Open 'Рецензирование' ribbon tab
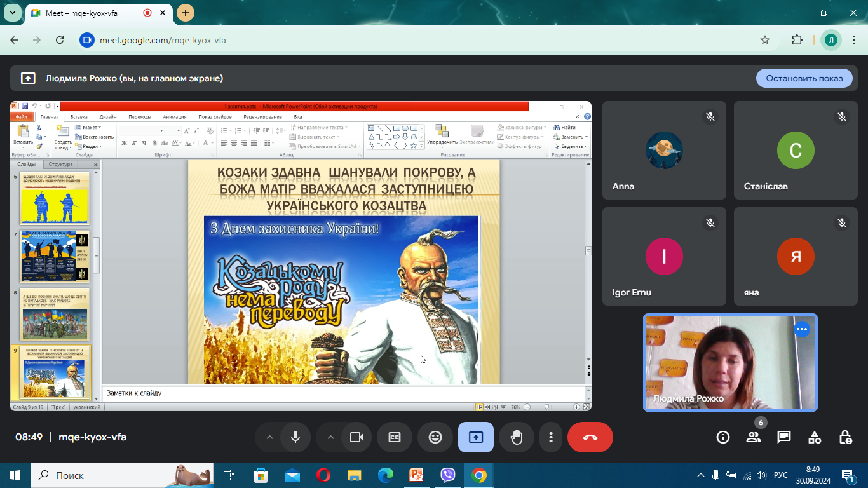868x488 pixels. click(x=262, y=117)
